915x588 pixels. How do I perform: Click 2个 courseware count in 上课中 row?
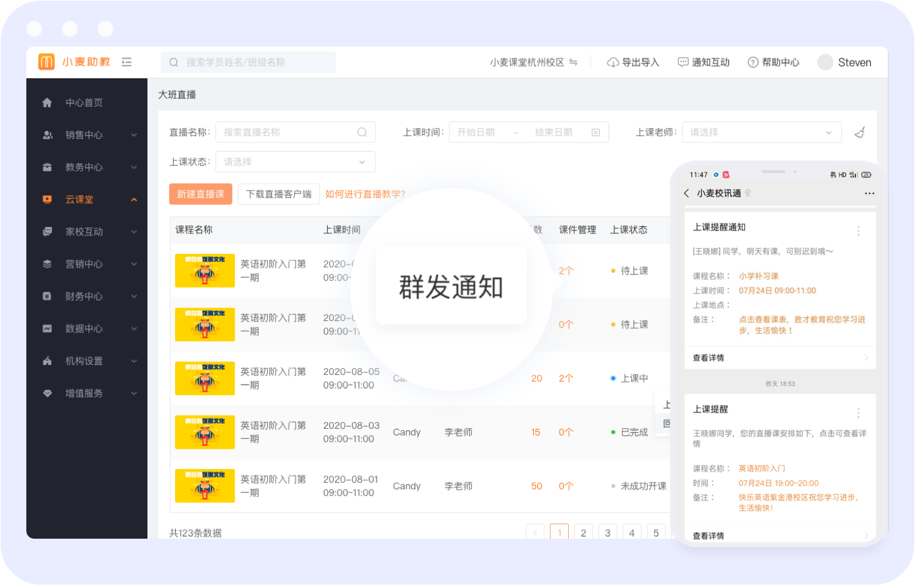pos(566,378)
